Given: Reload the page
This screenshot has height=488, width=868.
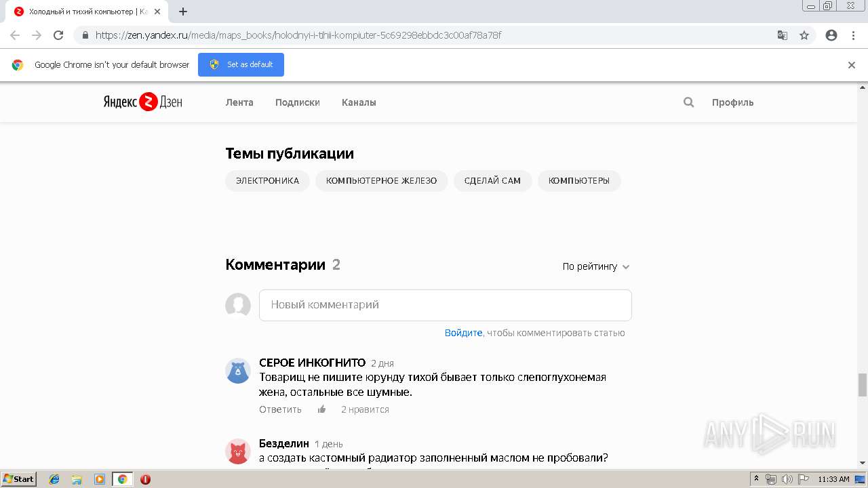Looking at the screenshot, I should [58, 35].
